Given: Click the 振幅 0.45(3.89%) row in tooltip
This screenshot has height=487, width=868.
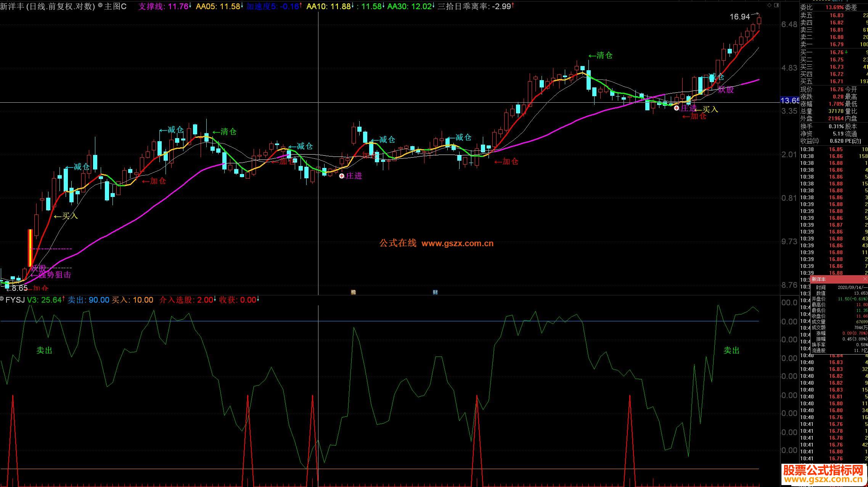Looking at the screenshot, I should click(839, 339).
